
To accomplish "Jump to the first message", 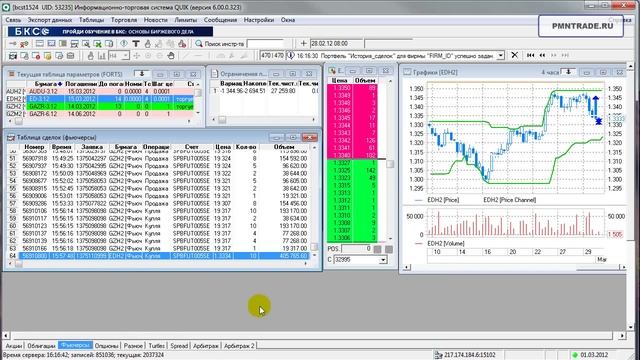I will tap(530, 55).
